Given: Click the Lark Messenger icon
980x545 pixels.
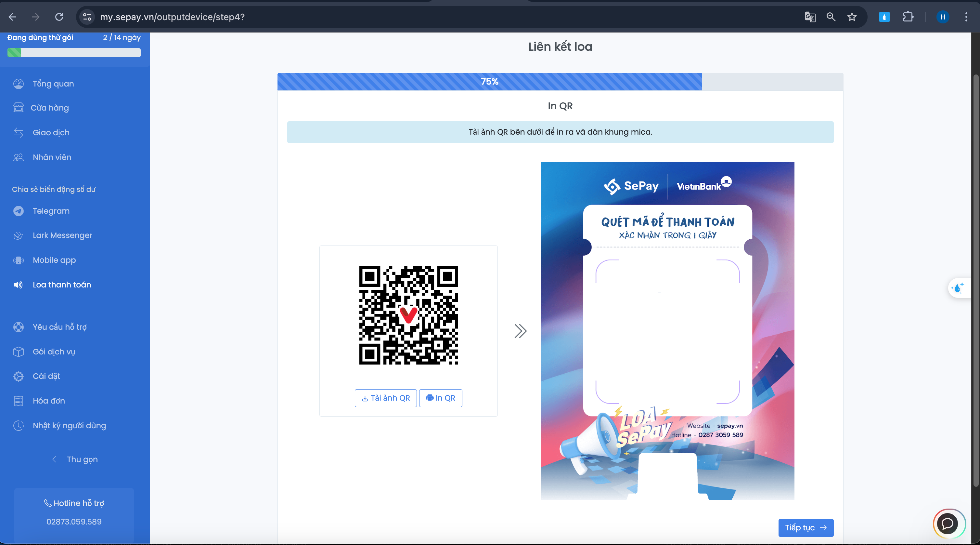Looking at the screenshot, I should pyautogui.click(x=18, y=235).
